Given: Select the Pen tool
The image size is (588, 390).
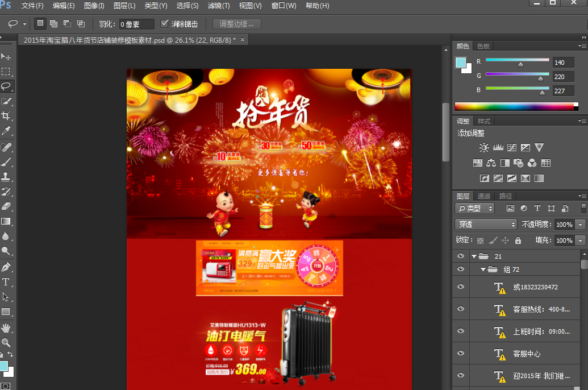Looking at the screenshot, I should pyautogui.click(x=6, y=267).
